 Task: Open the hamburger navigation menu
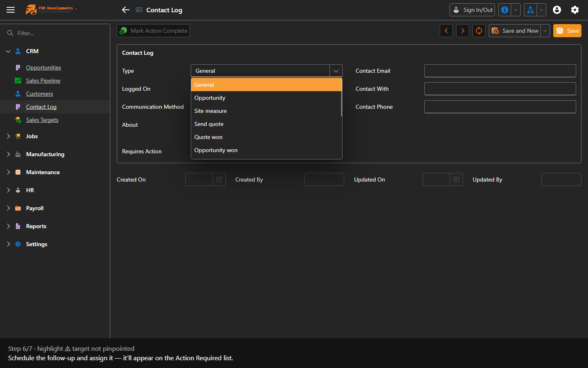click(11, 10)
